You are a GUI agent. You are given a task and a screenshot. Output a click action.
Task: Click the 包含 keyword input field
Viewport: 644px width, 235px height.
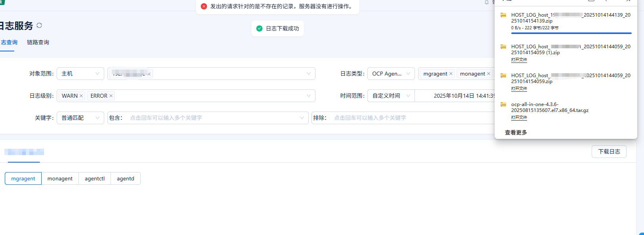point(210,118)
